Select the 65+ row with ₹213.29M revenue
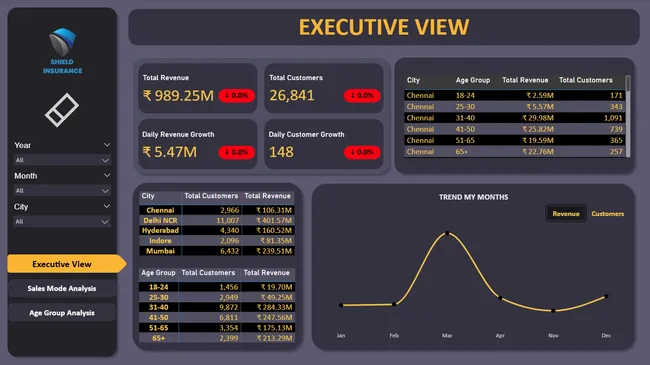Screen dimensions: 650x365 [217, 338]
